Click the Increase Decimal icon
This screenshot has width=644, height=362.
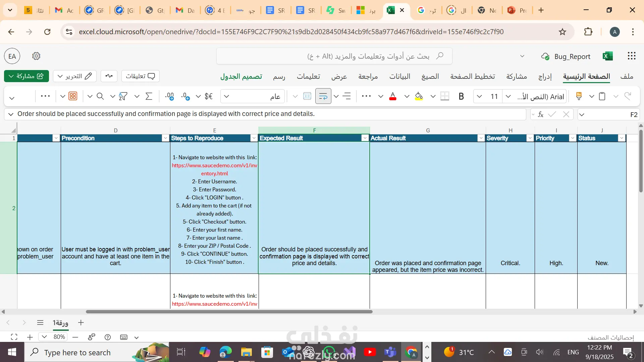coord(170,97)
